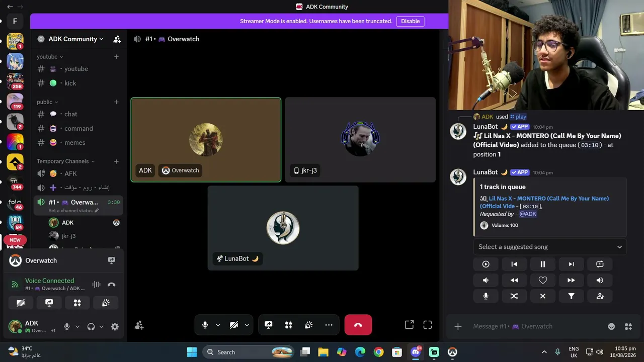Screen dimensions: 644x362
Task: Open soundboard button above the ADK user panel
Action: 106,303
